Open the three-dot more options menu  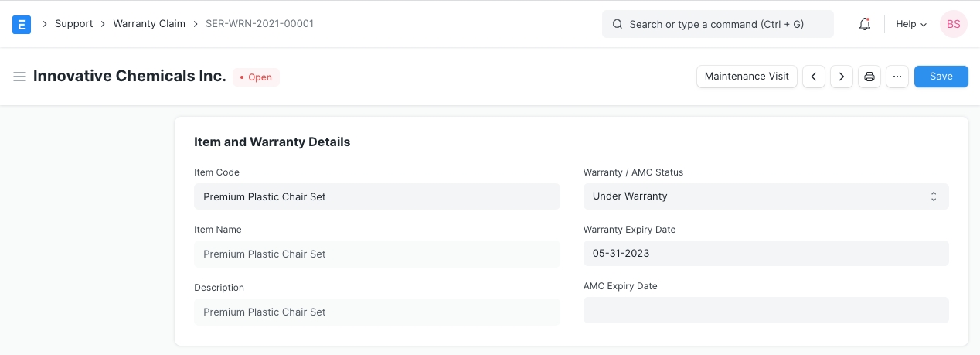click(x=897, y=77)
